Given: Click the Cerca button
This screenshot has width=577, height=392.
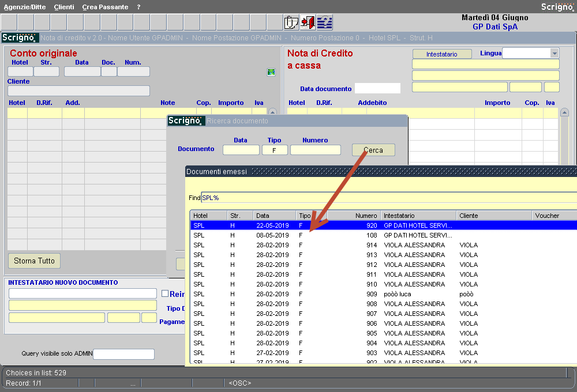Looking at the screenshot, I should (373, 149).
